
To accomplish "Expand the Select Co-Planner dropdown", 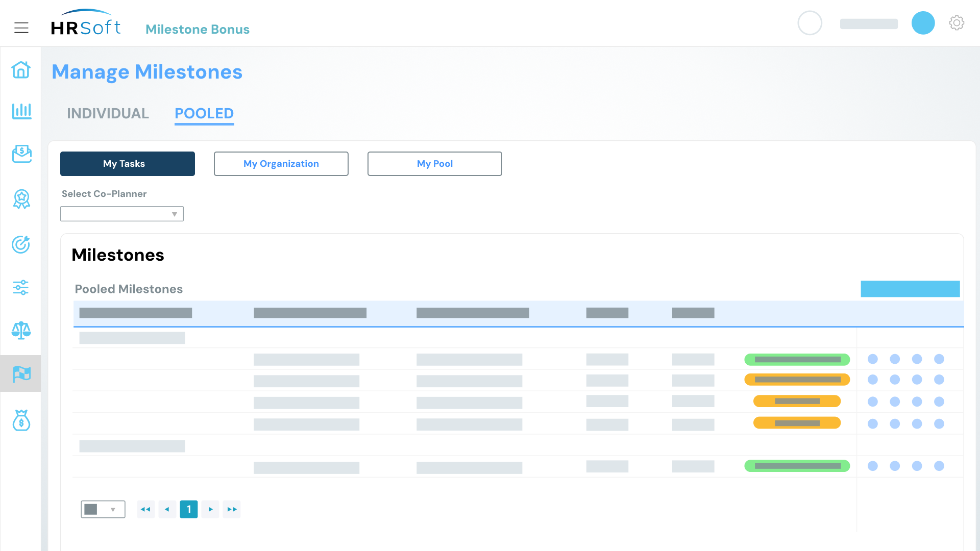I will point(121,214).
